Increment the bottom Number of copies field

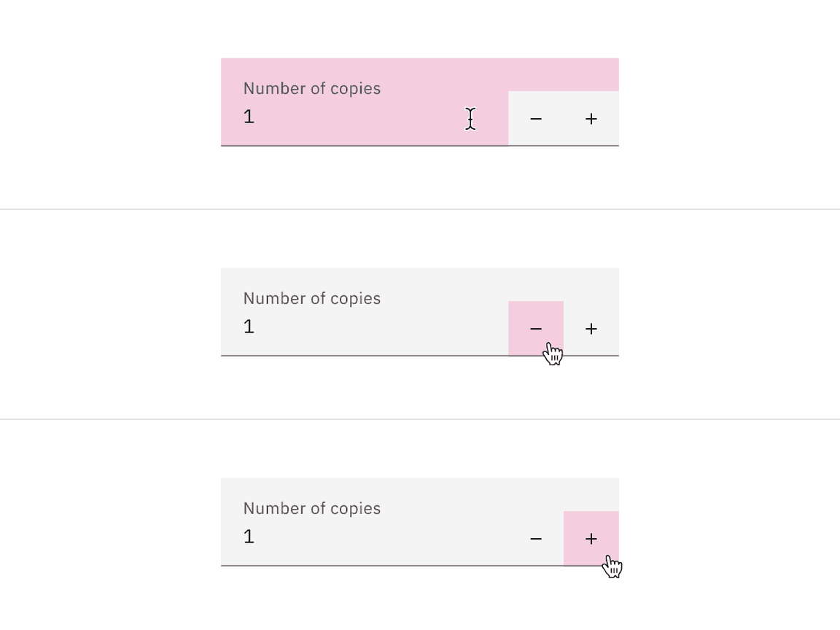tap(591, 538)
